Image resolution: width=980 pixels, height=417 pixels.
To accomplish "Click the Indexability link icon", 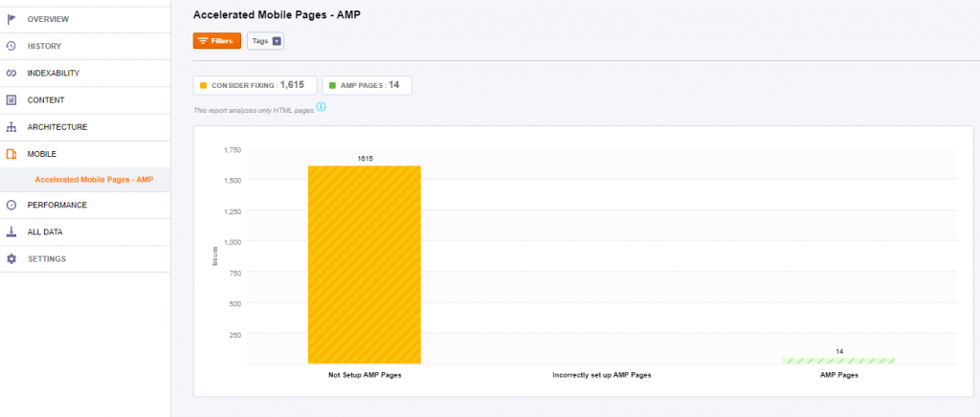I will point(11,73).
